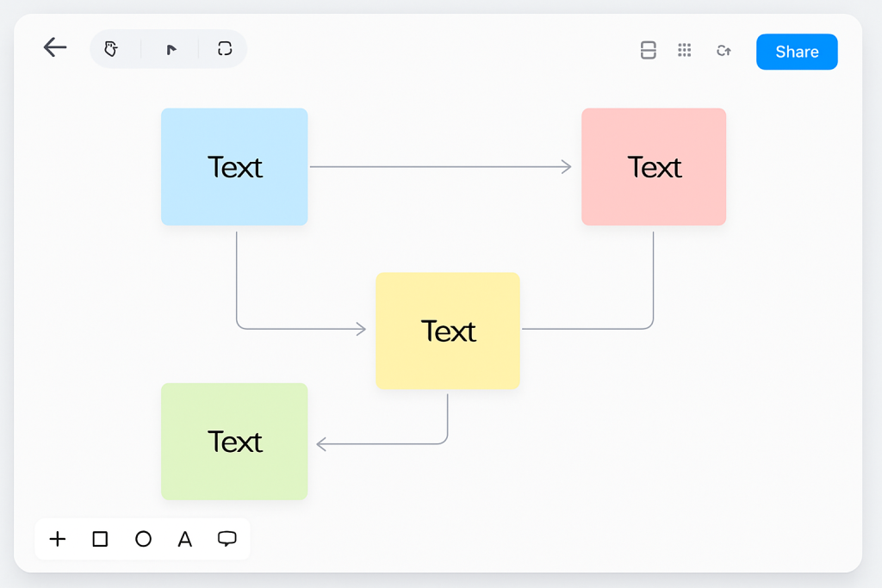Select the comment bubble tool
The image size is (882, 588).
[x=227, y=539]
